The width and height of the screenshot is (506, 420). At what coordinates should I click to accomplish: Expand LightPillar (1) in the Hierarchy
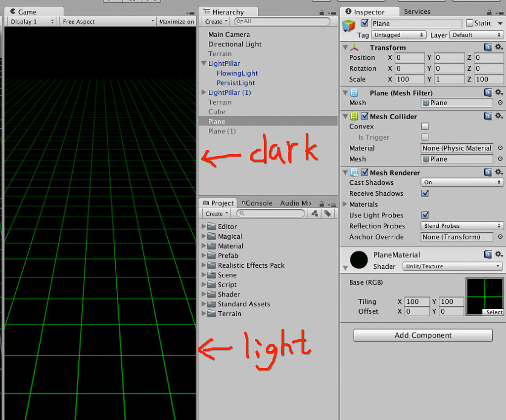click(203, 92)
